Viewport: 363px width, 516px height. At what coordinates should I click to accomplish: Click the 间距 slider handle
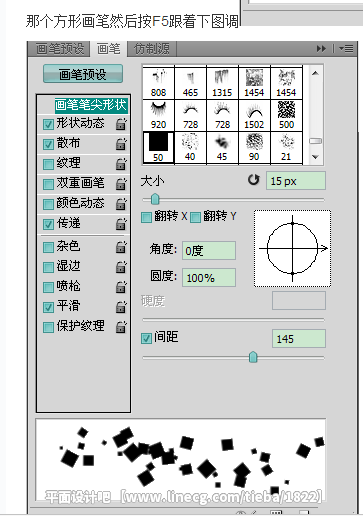(x=253, y=357)
